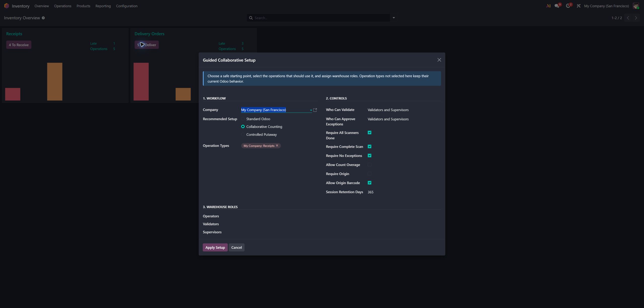Screen dimensions: 644x308
Task: Click the search magnifier icon
Action: [251, 18]
